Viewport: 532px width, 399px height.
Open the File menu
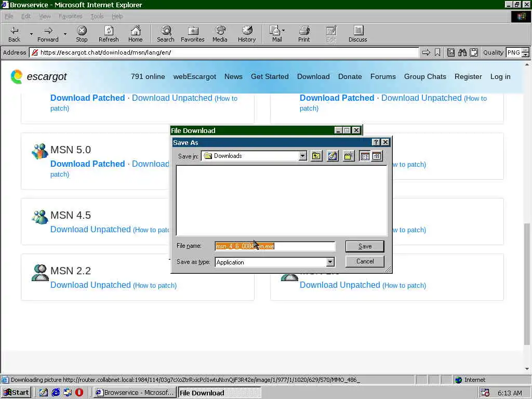coord(9,16)
